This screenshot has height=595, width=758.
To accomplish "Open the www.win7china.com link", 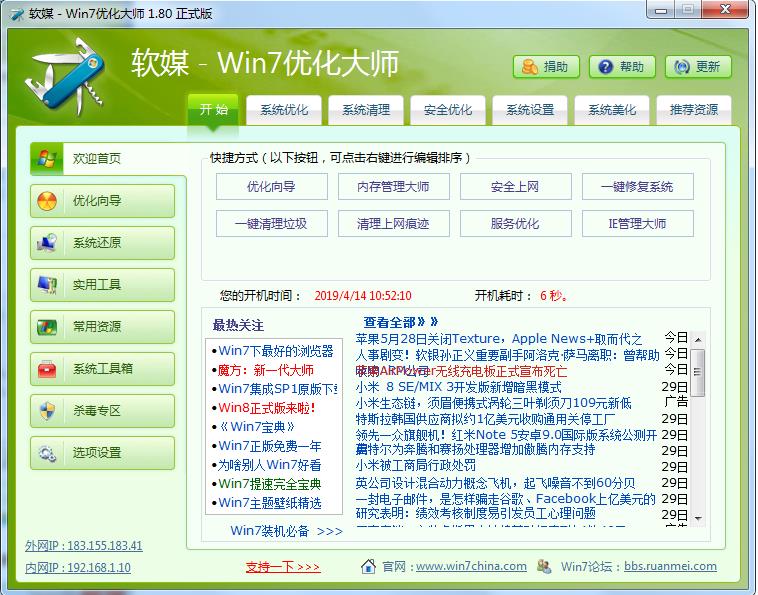I will 471,566.
